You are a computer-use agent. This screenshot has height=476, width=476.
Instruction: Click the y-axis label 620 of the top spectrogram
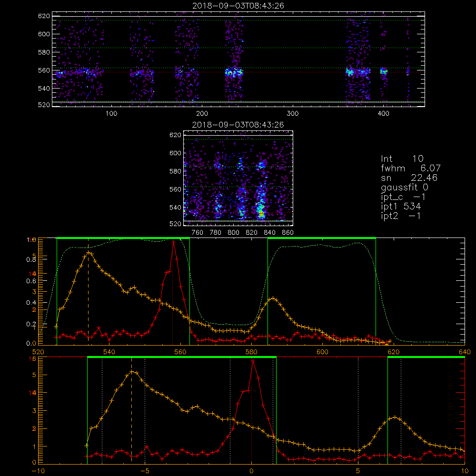click(x=44, y=16)
